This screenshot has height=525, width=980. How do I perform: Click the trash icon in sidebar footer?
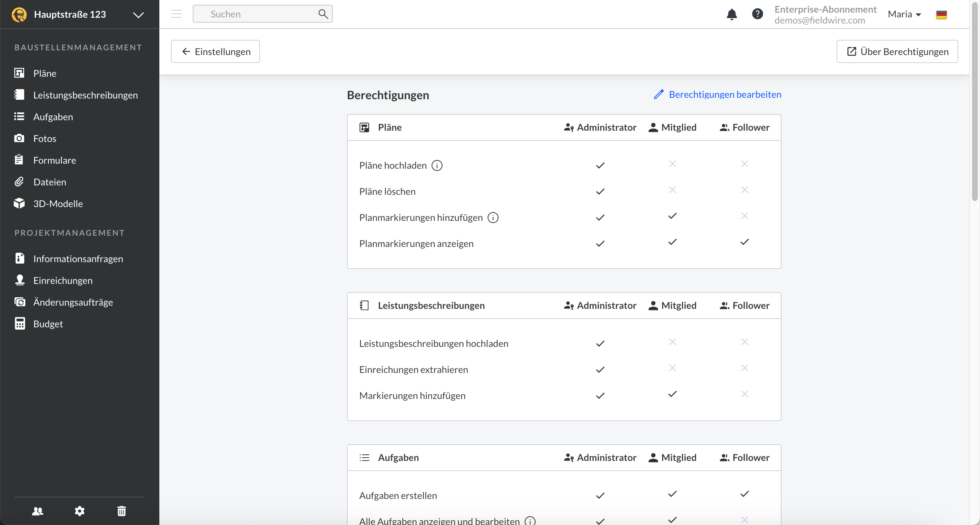tap(122, 511)
